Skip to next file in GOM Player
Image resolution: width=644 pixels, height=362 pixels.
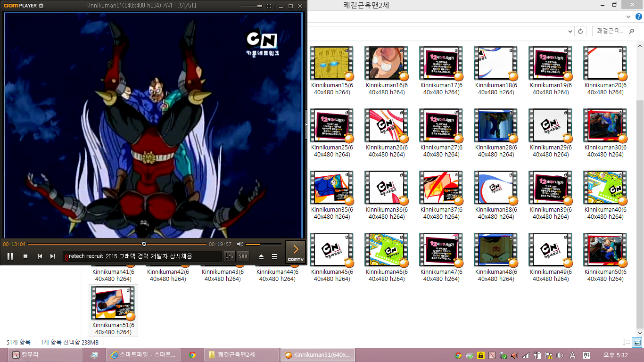tap(52, 256)
